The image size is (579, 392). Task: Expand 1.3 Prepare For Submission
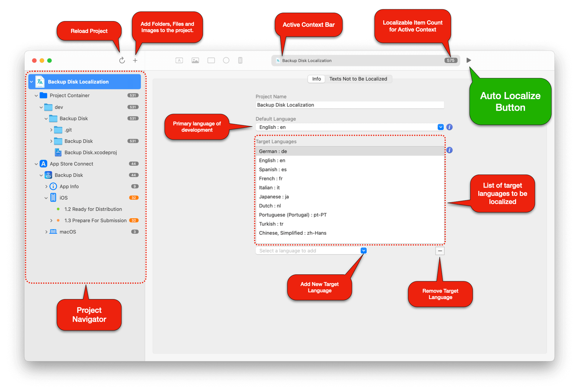(x=51, y=220)
